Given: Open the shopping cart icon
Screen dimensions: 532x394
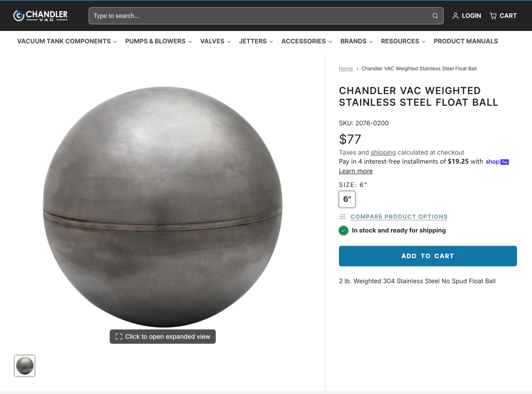Looking at the screenshot, I should pos(493,16).
